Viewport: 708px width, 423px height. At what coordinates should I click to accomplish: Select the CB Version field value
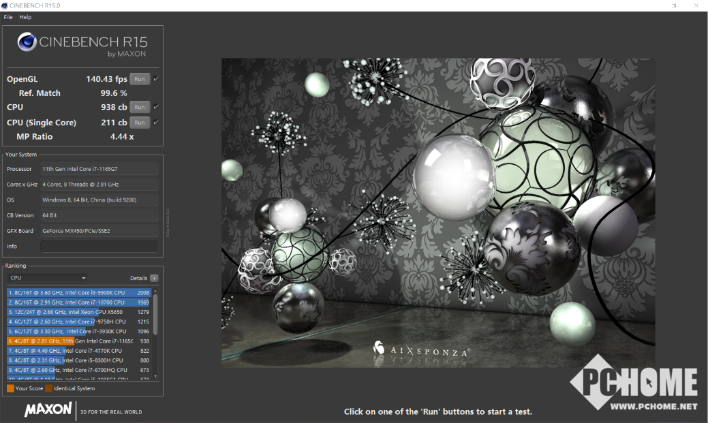99,215
